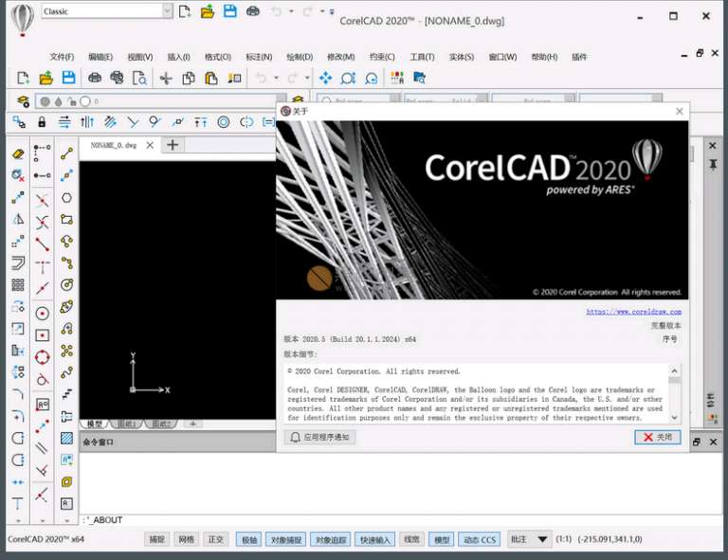The image size is (728, 560).
Task: Select the Hatch tool icon
Action: 66,439
